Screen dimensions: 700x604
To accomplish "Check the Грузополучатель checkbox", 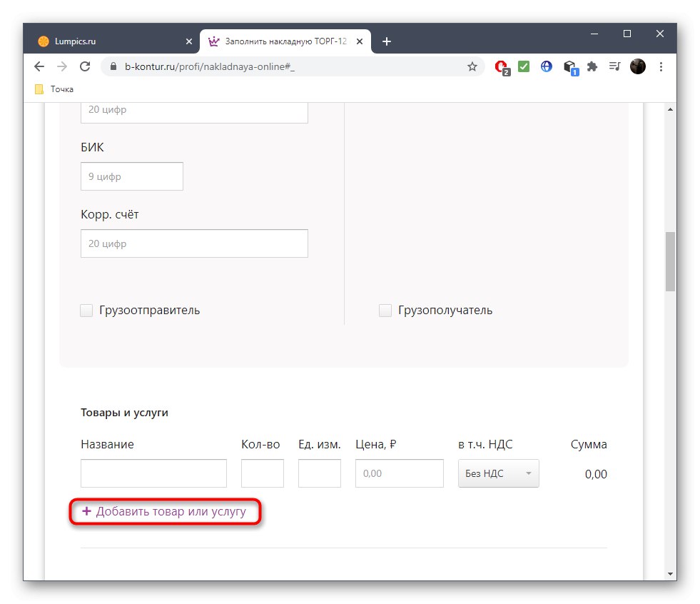I will coord(385,310).
